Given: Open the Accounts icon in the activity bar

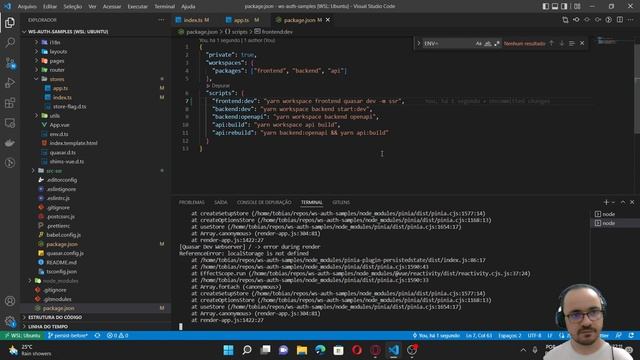Looking at the screenshot, I should pos(10,301).
